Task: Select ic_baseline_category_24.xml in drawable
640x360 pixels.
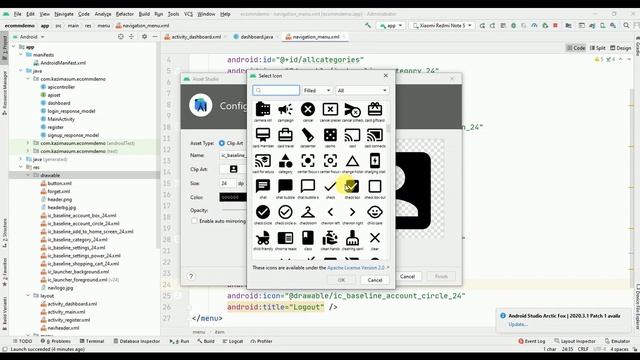Action: (x=77, y=240)
